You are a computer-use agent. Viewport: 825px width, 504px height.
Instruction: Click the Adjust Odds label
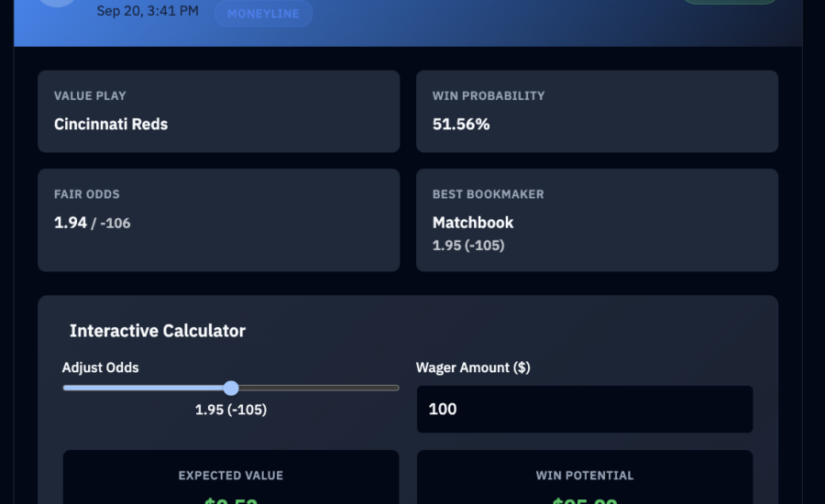101,367
